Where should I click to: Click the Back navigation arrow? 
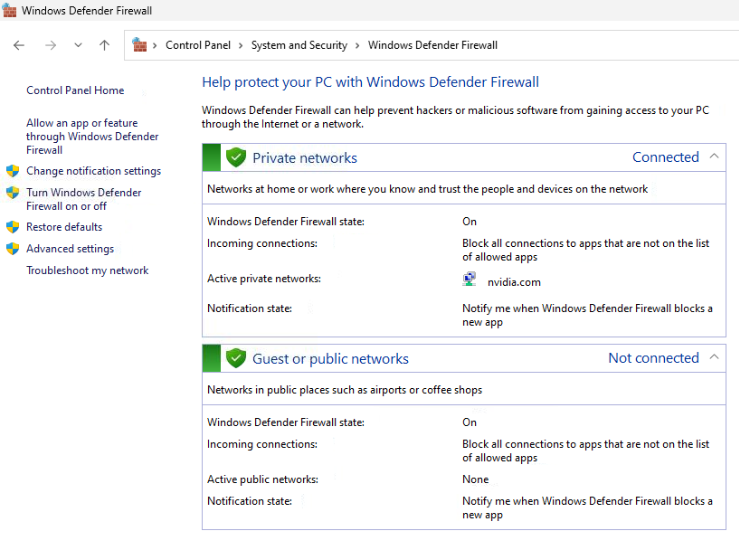tap(19, 45)
